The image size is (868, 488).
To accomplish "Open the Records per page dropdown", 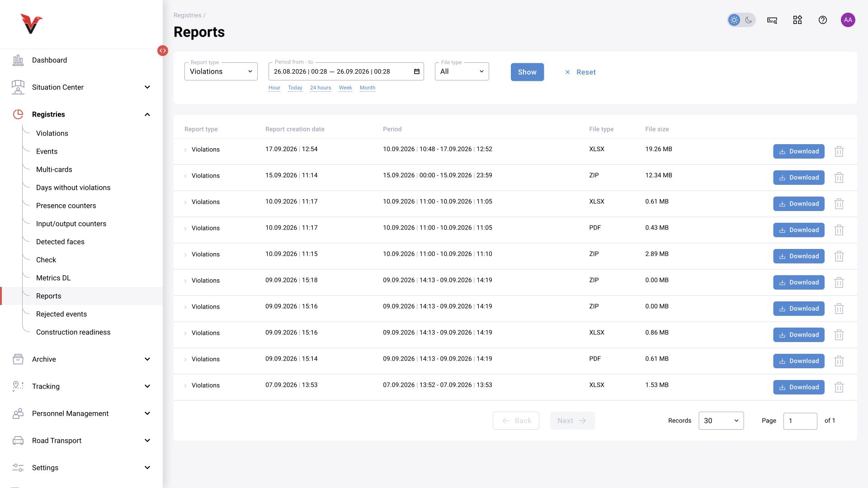I will (721, 421).
